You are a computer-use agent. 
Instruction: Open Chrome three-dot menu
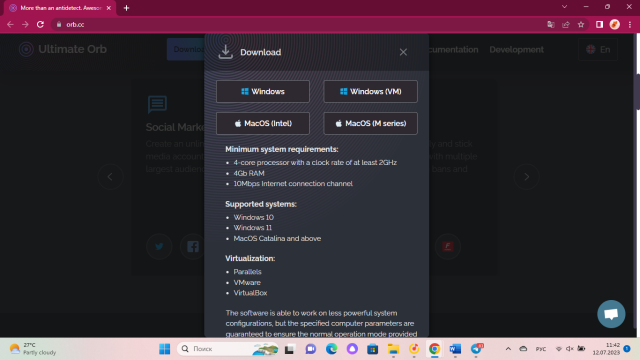pos(630,24)
